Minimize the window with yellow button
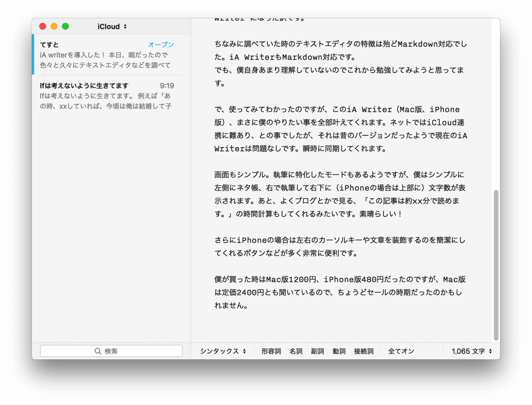 coord(54,26)
